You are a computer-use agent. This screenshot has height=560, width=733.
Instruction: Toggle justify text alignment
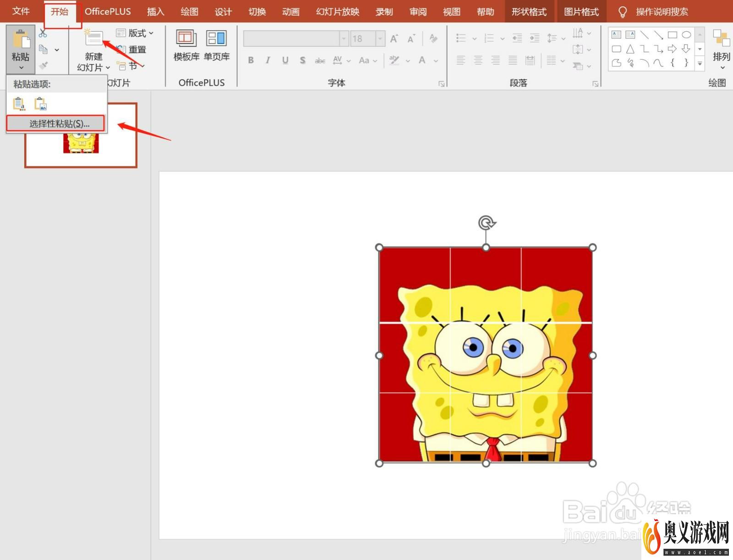pos(513,60)
